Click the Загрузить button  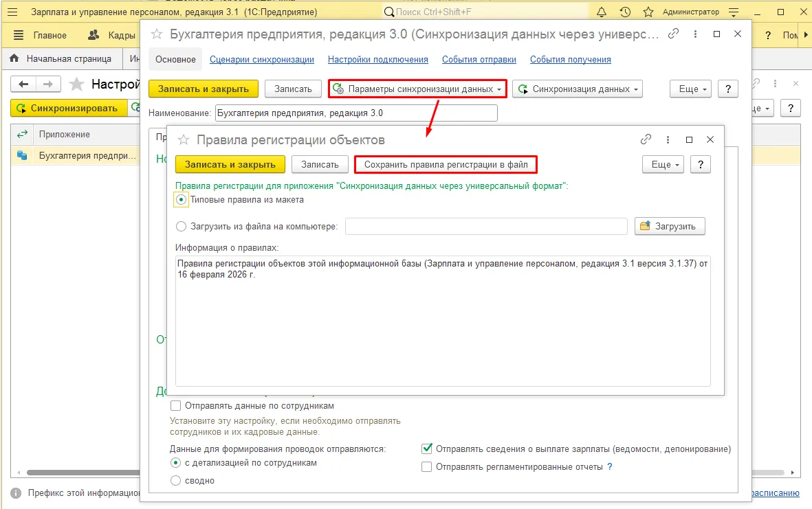coord(670,226)
